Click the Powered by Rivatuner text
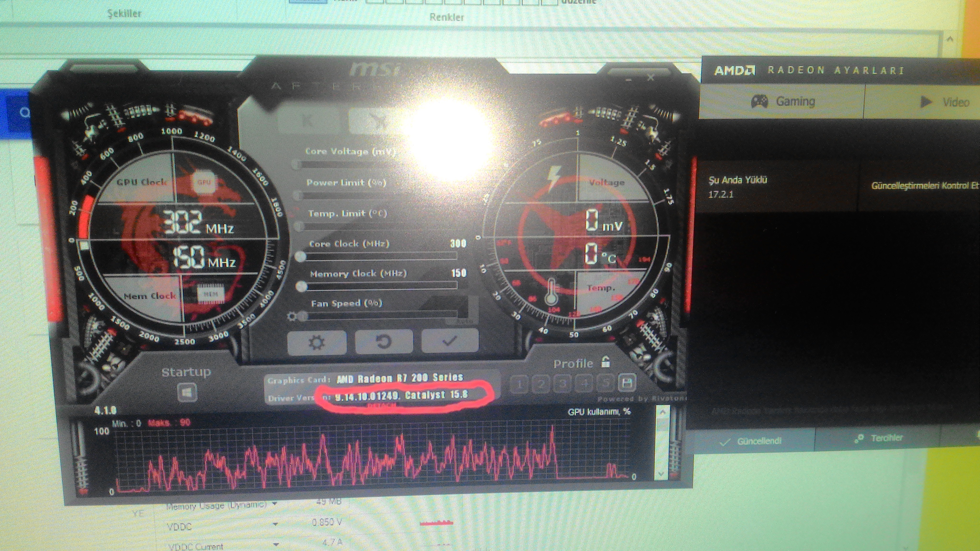The image size is (980, 551). (642, 398)
